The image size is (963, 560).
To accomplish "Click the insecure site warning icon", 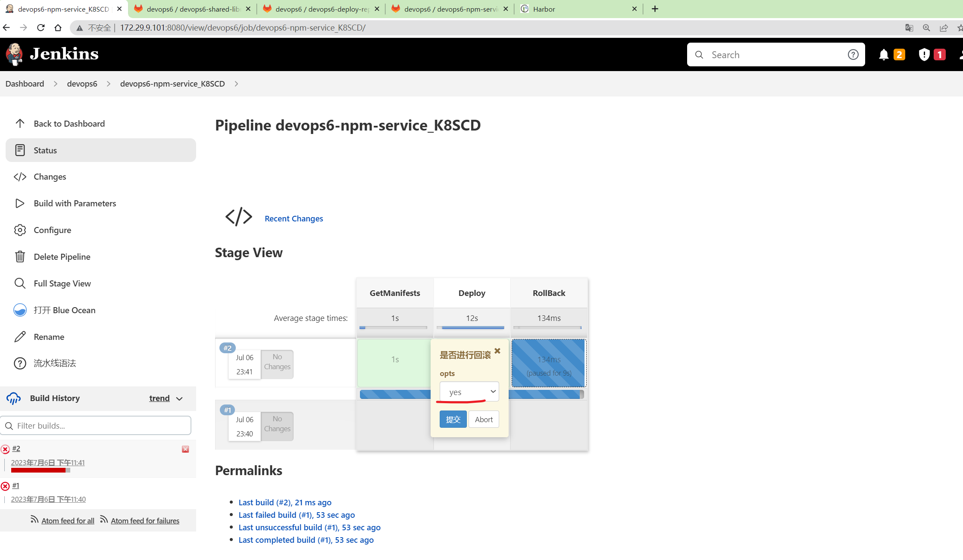I will click(79, 28).
